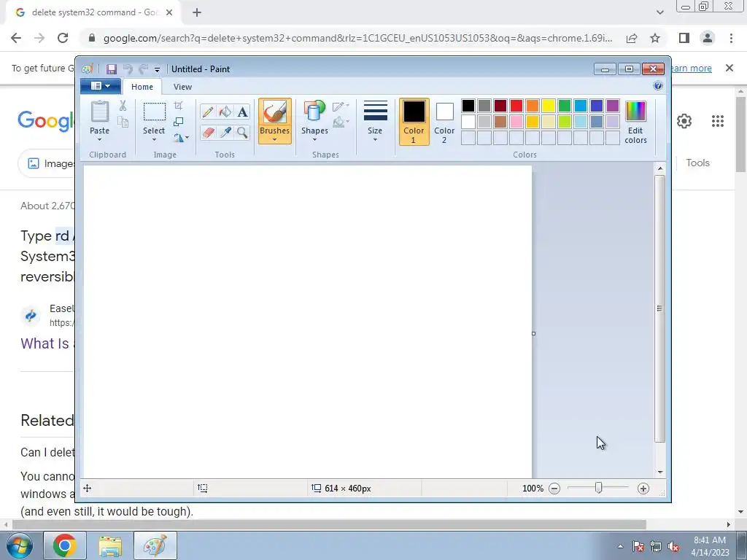Click the taskbar clock 8:41 AM
This screenshot has height=560, width=747.
point(709,540)
